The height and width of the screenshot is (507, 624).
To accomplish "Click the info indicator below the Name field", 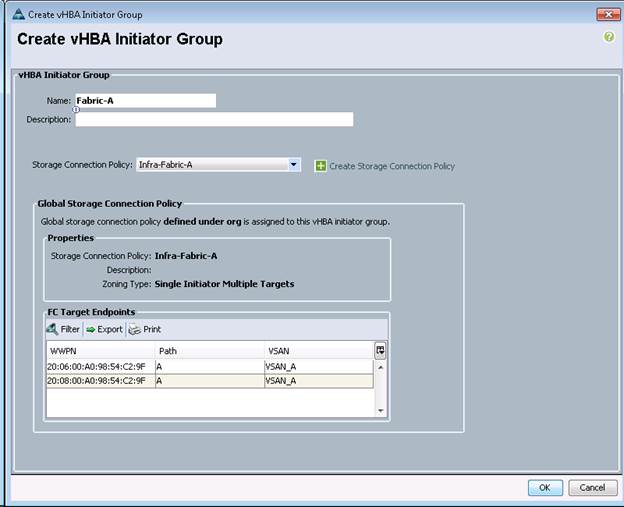I will [76, 109].
